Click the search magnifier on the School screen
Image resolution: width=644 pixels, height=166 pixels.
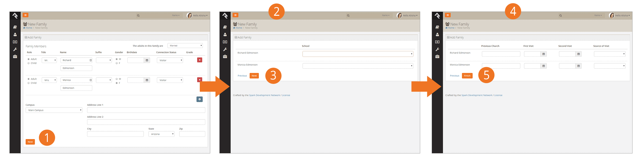click(348, 16)
